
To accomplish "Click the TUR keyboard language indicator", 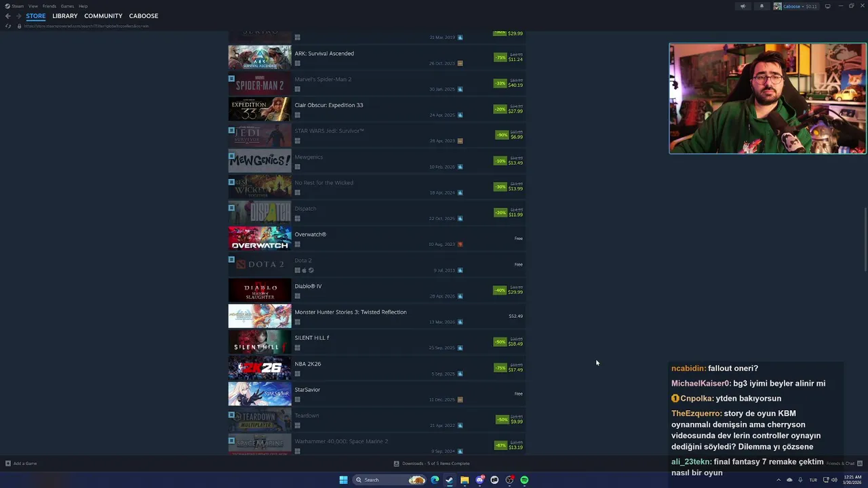I will tap(813, 480).
